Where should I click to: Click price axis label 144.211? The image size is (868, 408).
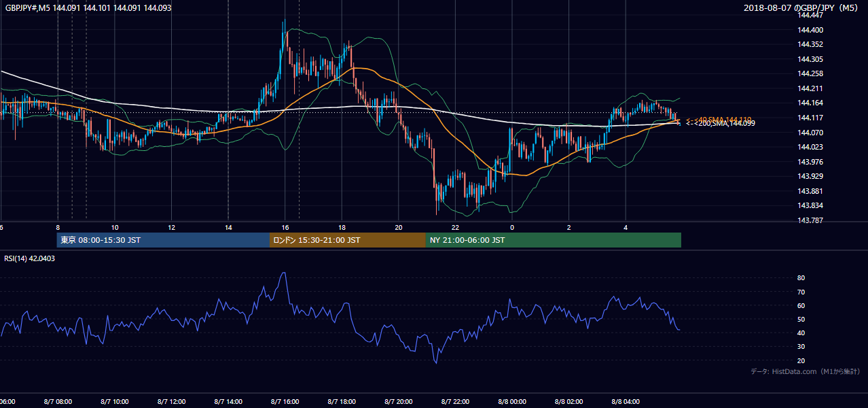pyautogui.click(x=811, y=88)
